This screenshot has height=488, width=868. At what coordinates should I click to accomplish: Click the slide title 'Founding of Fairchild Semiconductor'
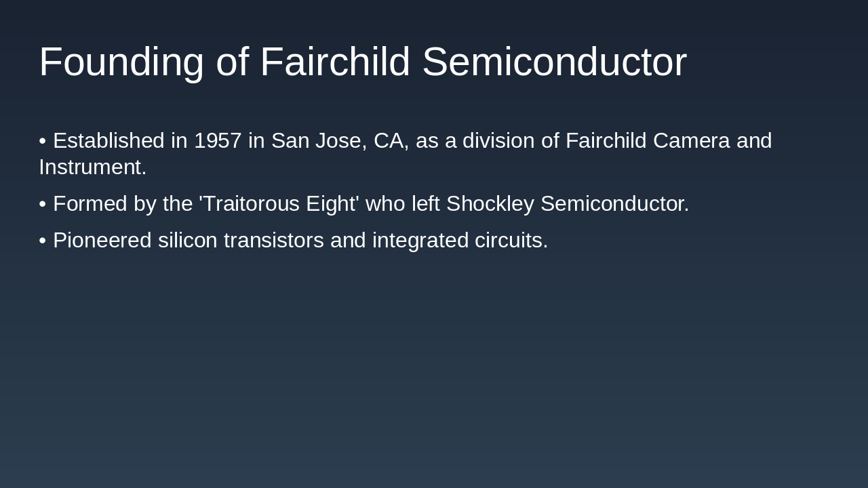[x=362, y=62]
